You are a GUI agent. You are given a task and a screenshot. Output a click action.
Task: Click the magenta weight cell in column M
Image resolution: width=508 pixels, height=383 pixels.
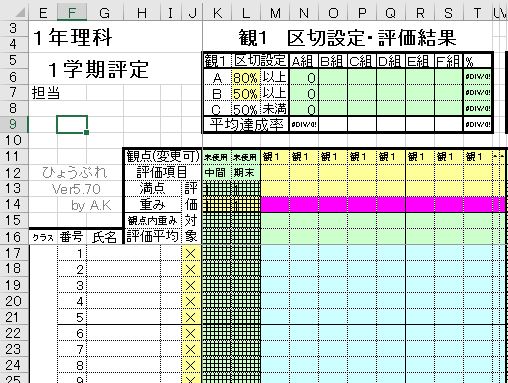coord(275,204)
